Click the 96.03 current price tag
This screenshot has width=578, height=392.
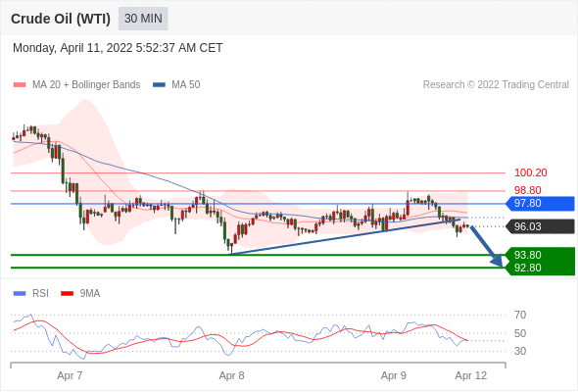click(540, 226)
